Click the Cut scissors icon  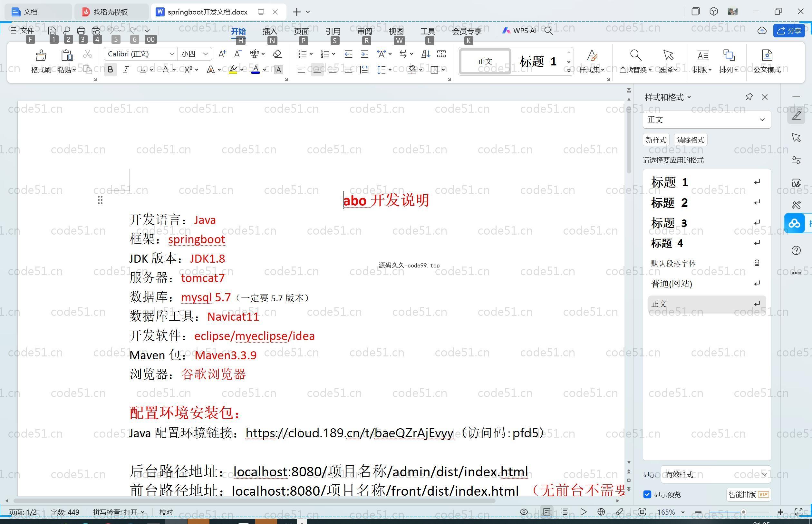(88, 54)
